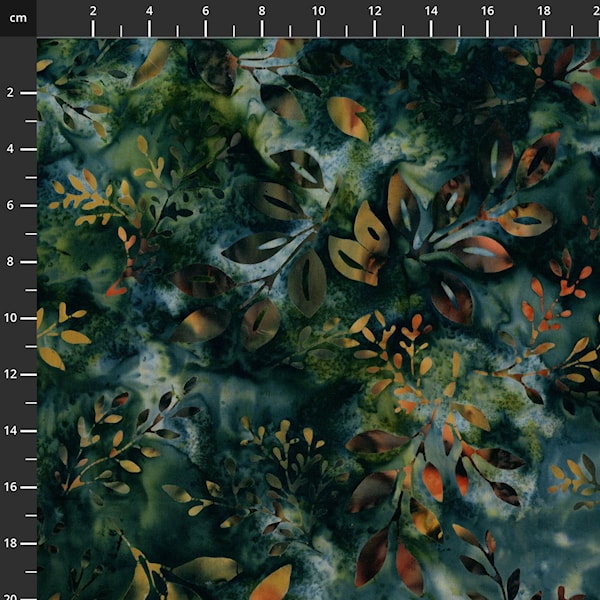Click the 18 mark on the left ruler
The width and height of the screenshot is (600, 600).
(10, 542)
